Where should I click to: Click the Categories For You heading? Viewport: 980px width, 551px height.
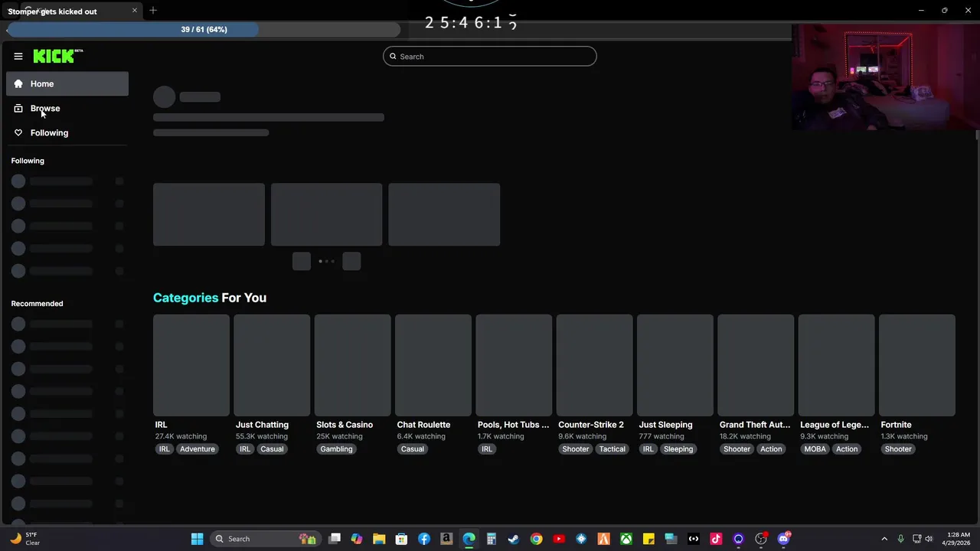[x=210, y=298]
